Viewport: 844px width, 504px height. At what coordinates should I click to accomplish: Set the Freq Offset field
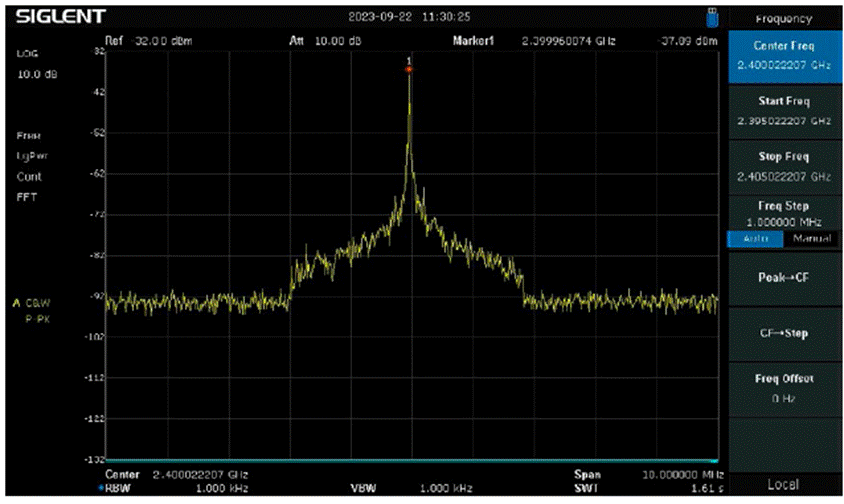pyautogui.click(x=783, y=388)
